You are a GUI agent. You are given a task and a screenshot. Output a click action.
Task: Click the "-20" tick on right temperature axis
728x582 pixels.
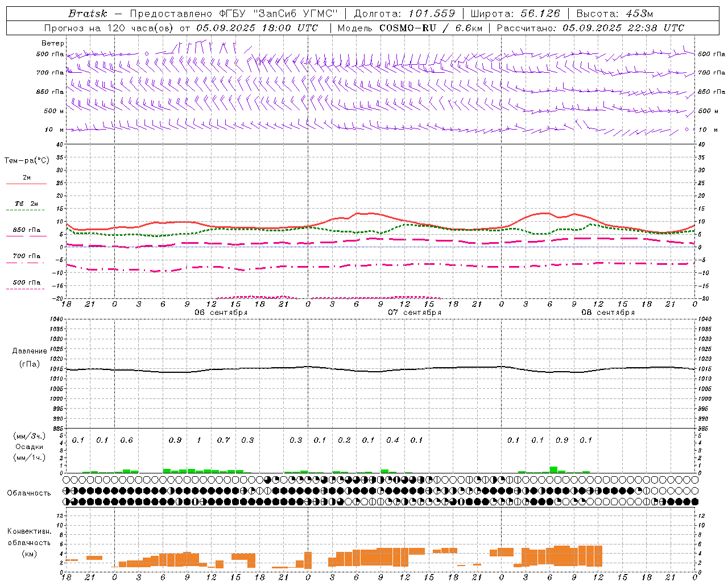pyautogui.click(x=703, y=298)
